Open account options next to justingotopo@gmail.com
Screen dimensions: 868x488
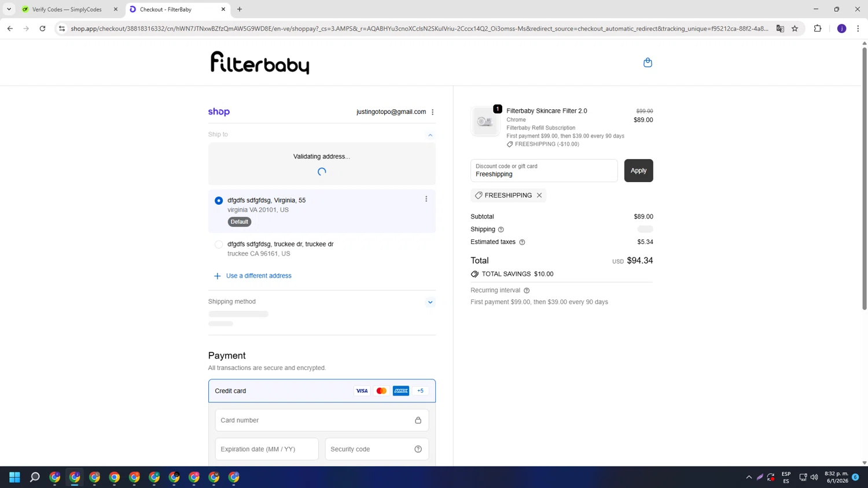point(433,112)
